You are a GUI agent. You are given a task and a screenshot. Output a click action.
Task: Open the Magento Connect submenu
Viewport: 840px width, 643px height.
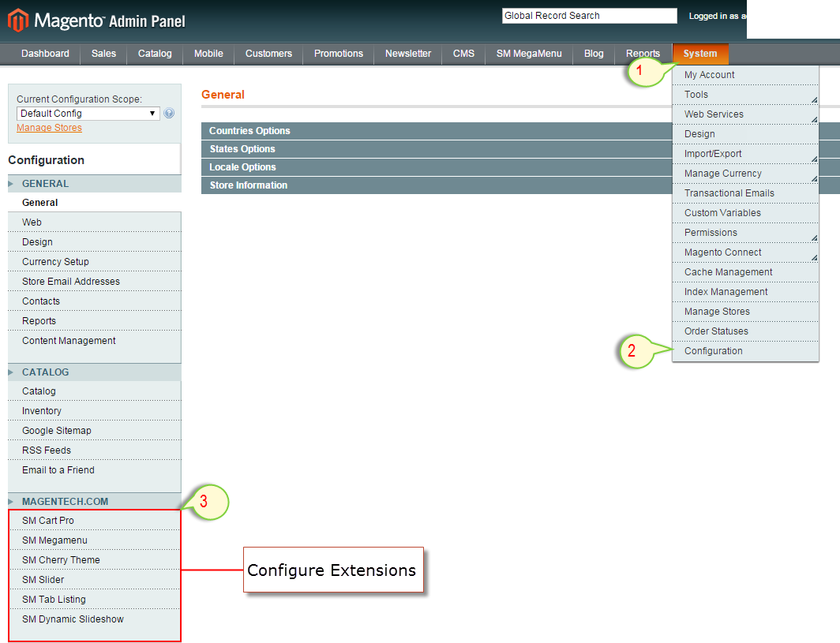point(745,252)
